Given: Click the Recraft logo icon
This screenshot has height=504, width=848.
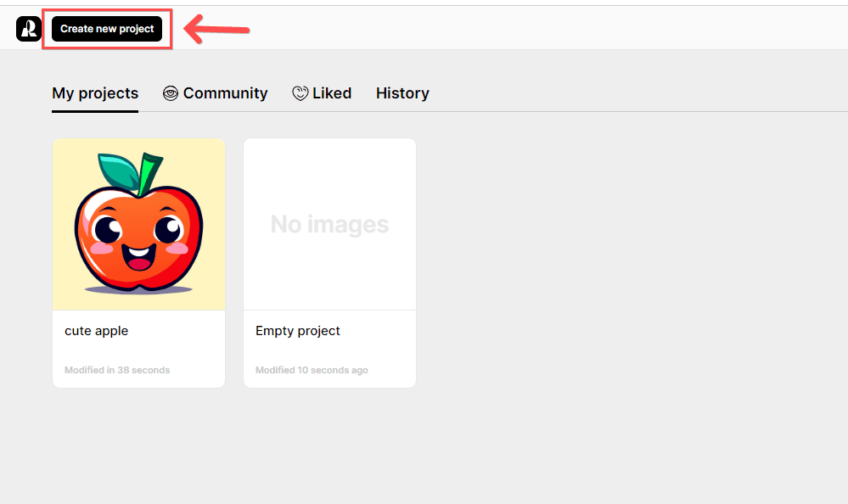Looking at the screenshot, I should 28,29.
